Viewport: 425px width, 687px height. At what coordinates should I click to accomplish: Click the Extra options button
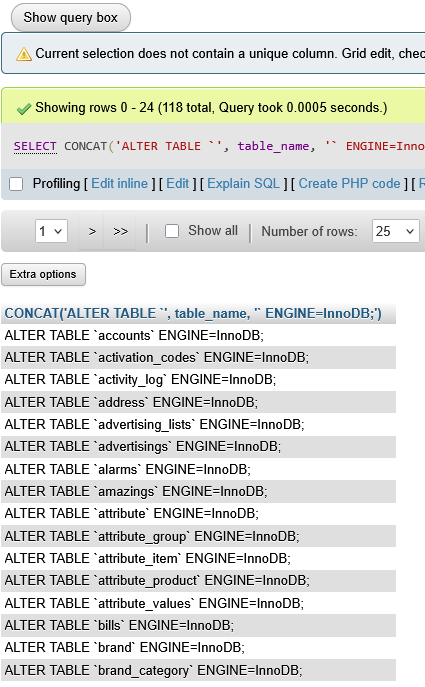(x=43, y=275)
